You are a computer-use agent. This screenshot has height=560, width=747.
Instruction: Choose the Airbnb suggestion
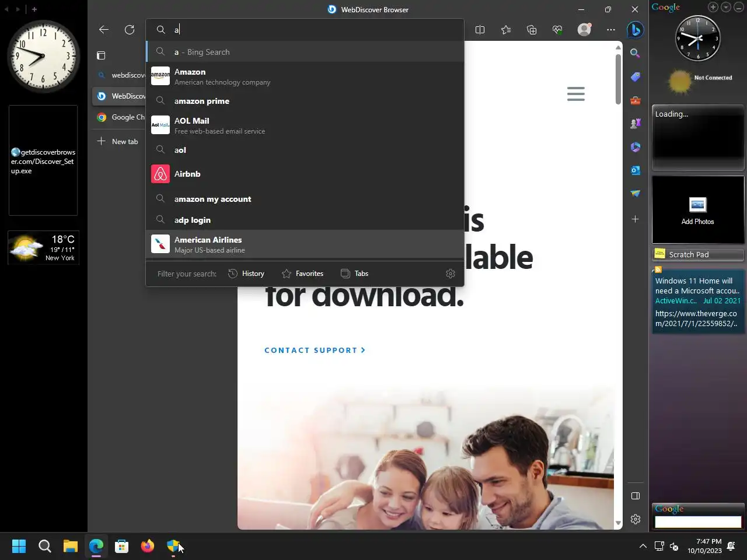tap(305, 174)
